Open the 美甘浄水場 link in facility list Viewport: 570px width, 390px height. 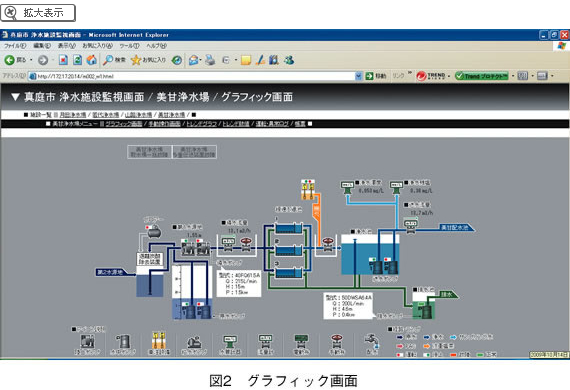171,115
